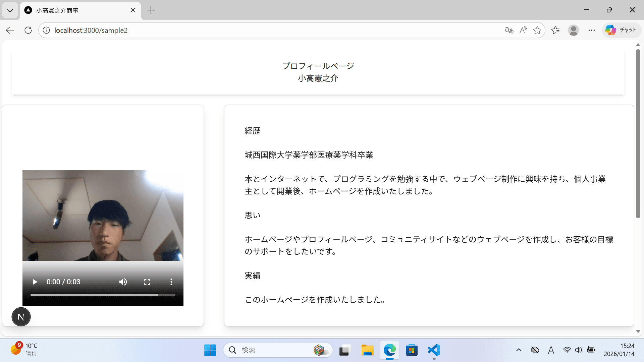Open Microsoft Store from taskbar
Image resolution: width=644 pixels, height=362 pixels.
(412, 350)
